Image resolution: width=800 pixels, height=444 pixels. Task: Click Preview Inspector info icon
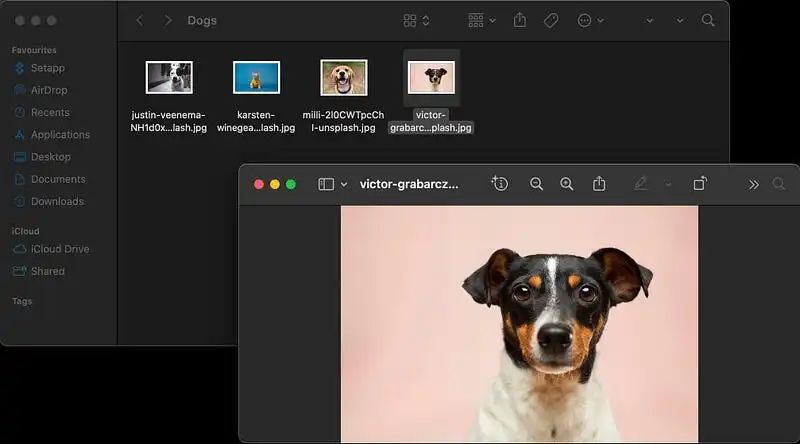click(x=499, y=183)
